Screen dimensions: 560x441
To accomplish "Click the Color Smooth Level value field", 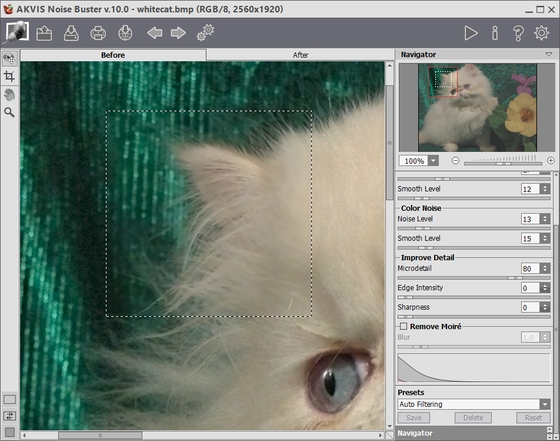I will tap(530, 238).
